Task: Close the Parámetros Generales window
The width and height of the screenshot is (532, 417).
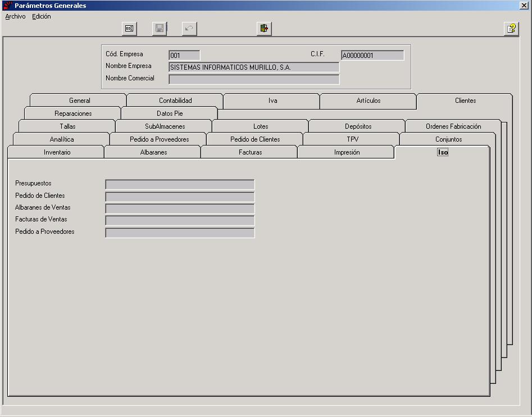Action: (x=524, y=5)
